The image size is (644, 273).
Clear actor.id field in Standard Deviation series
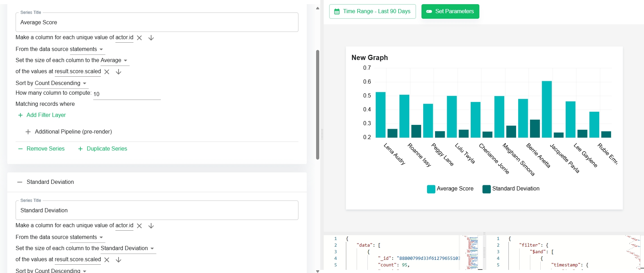(139, 226)
